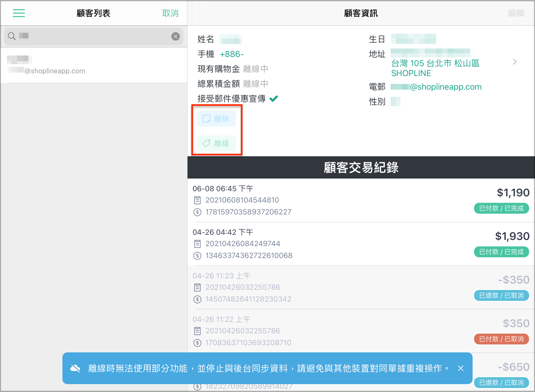The image size is (535, 392).
Task: Click order number 20210426084249744
Action: [243, 244]
